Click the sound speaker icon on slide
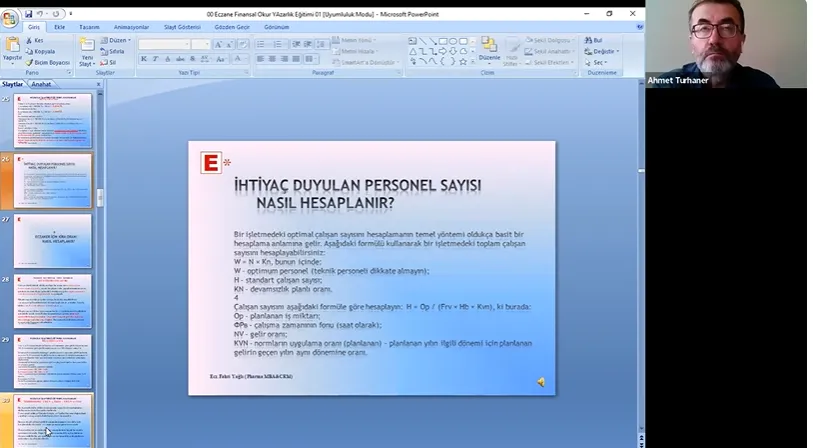The image size is (813, 448). (541, 381)
